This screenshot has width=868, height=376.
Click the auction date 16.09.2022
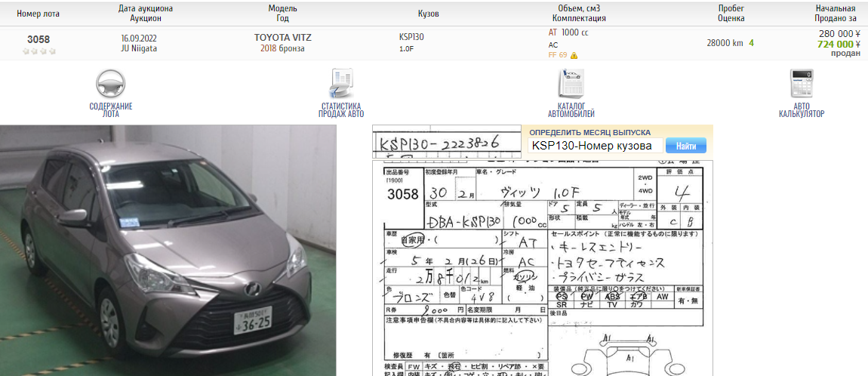click(138, 38)
